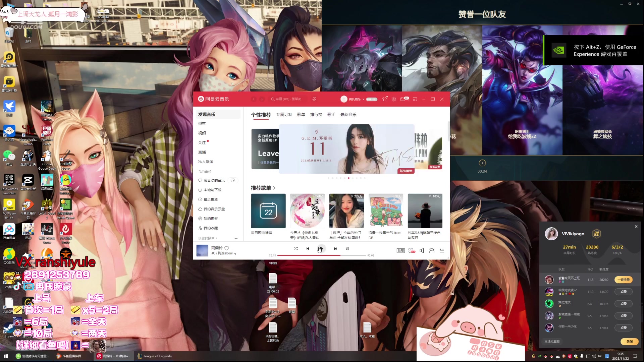Skip to previous track
This screenshot has height=362, width=644.
tap(308, 248)
